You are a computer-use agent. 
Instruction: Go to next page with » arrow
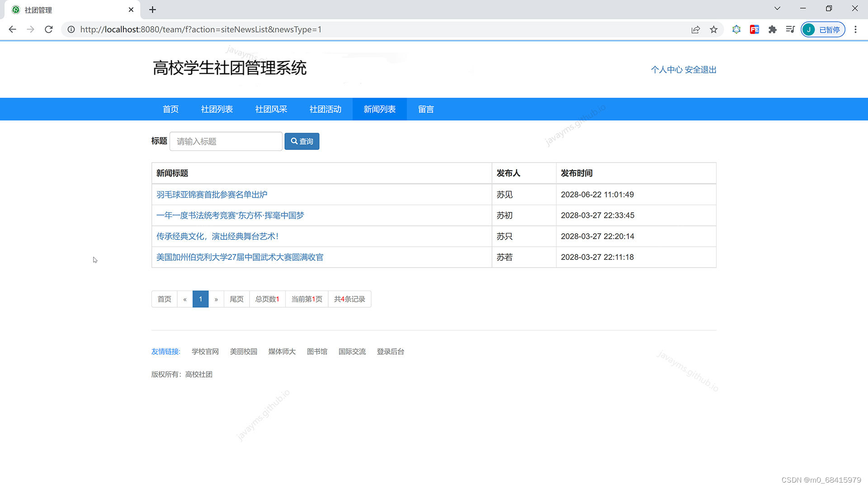coord(216,299)
